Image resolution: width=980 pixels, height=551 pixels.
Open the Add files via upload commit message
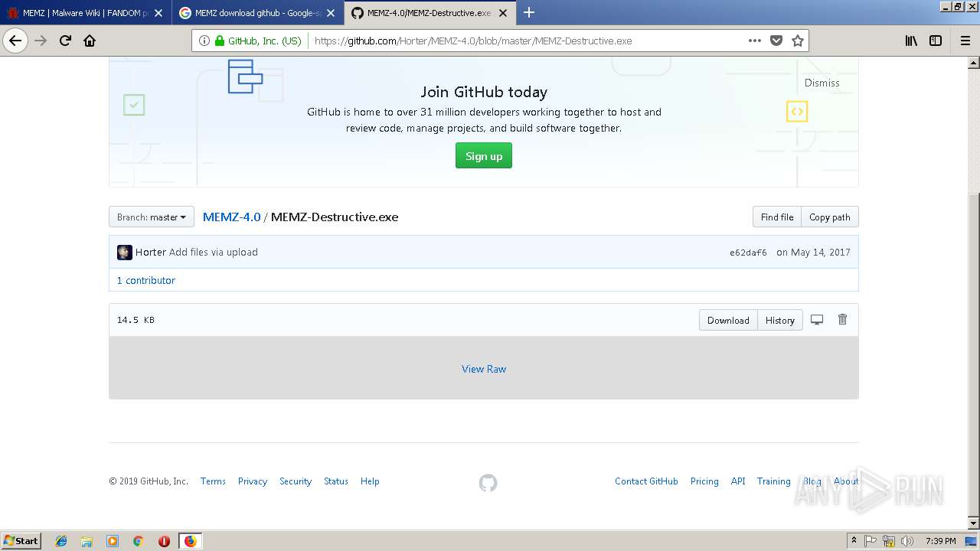point(214,252)
